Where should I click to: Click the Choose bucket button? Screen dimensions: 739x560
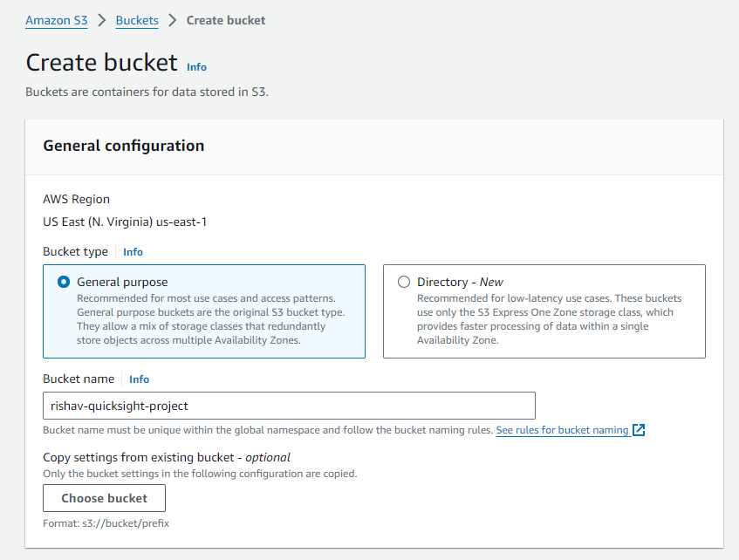point(104,498)
